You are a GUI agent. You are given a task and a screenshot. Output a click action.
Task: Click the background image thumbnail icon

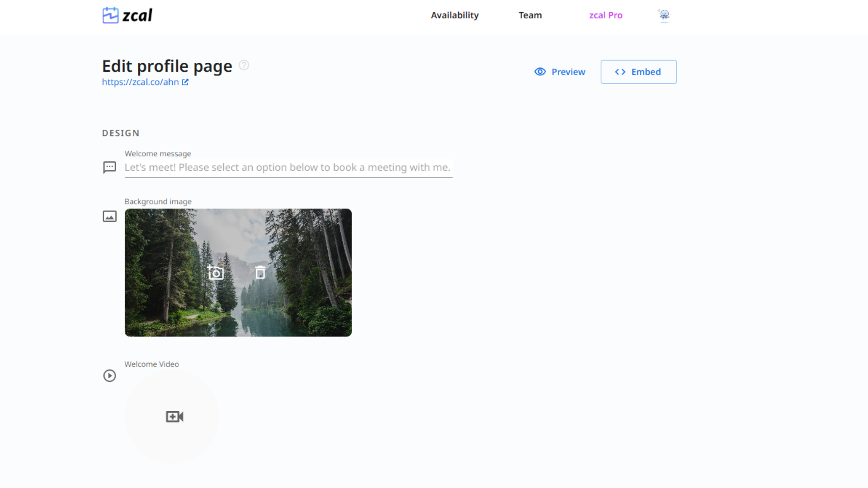[110, 216]
